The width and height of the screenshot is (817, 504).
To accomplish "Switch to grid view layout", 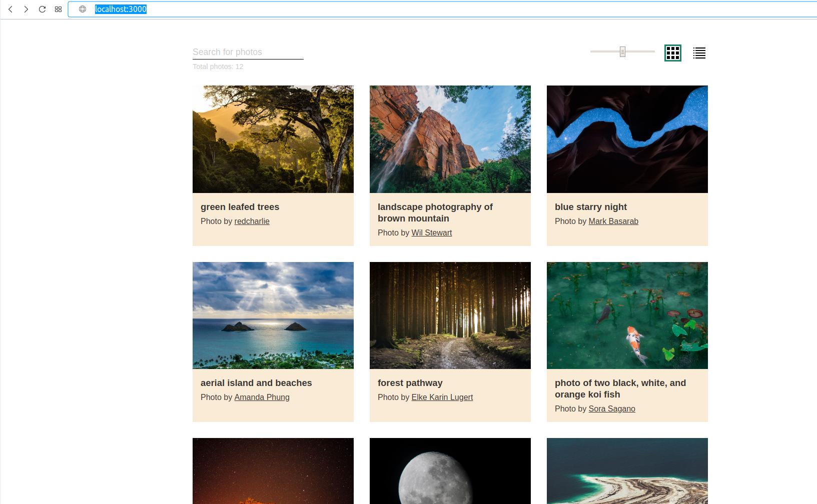I will [x=672, y=53].
